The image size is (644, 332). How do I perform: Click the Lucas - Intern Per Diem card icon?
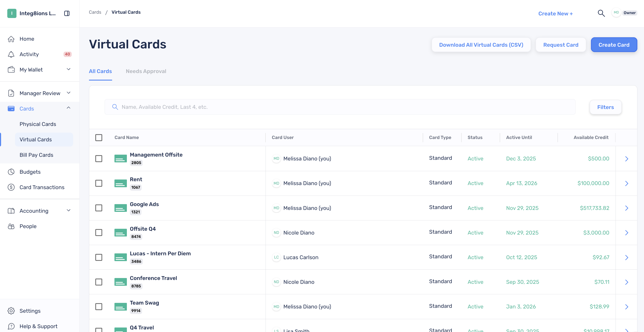(x=120, y=257)
